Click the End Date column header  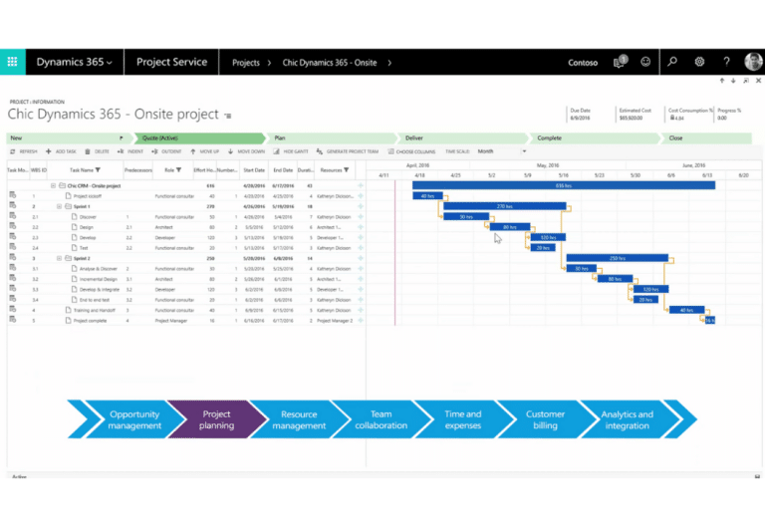click(283, 169)
